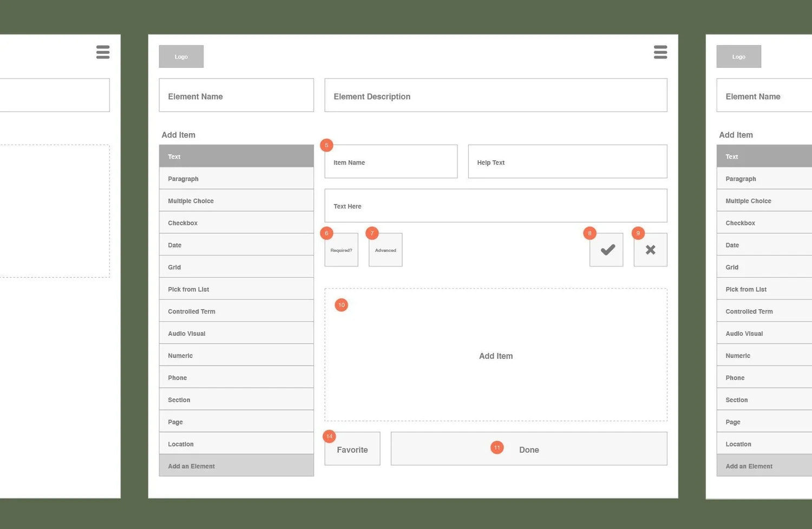The image size is (812, 529).
Task: Click the Favorite button
Action: [352, 448]
